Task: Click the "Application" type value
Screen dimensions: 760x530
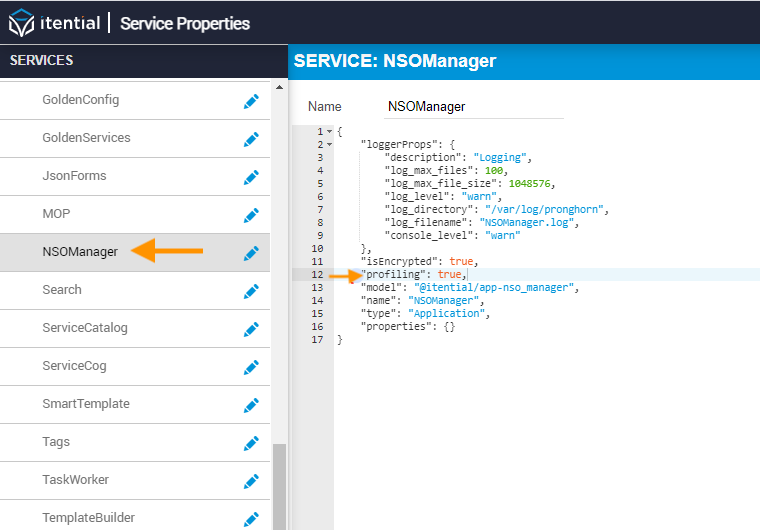Action: (x=446, y=314)
